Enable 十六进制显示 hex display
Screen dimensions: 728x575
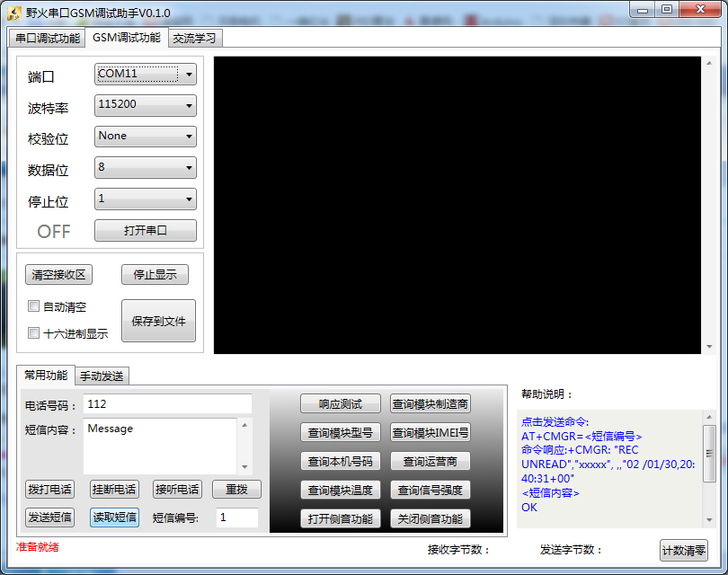33,333
